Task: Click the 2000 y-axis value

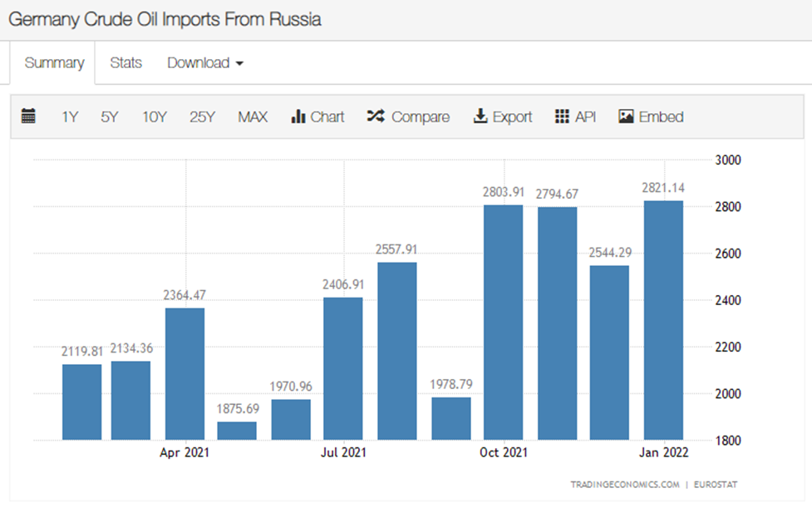Action: [728, 393]
